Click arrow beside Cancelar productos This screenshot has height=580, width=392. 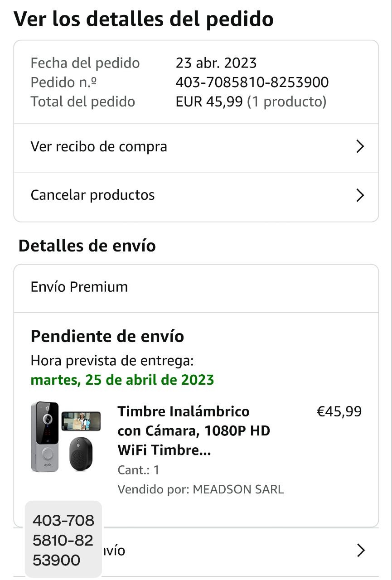[x=360, y=195]
